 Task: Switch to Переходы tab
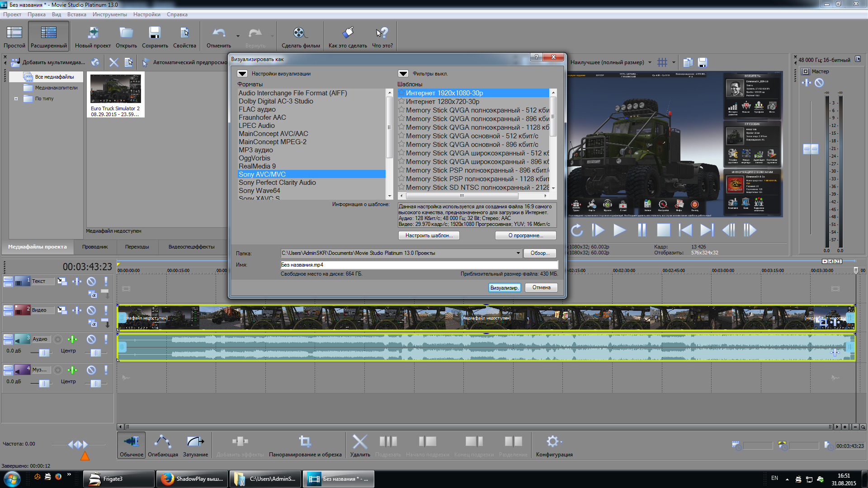tap(137, 247)
